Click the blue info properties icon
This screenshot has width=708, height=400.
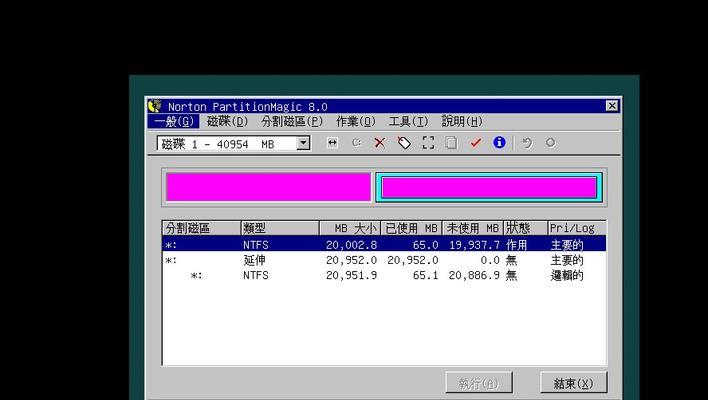pyautogui.click(x=499, y=143)
